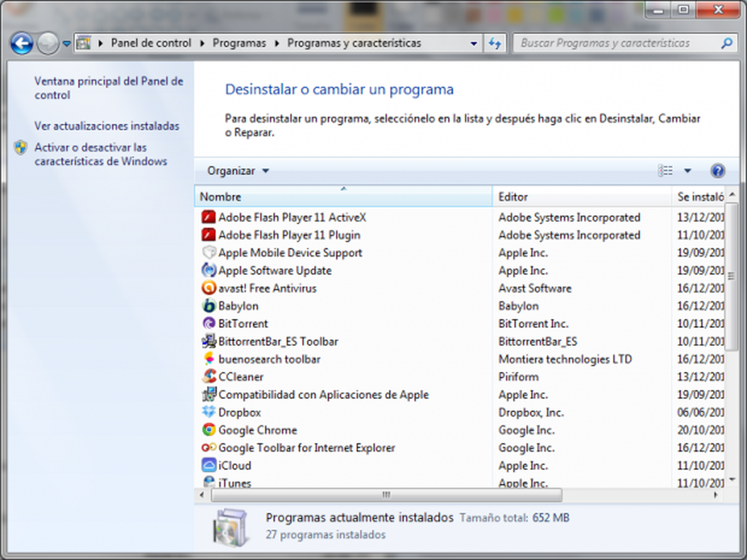Select the Dropbox program icon

click(209, 412)
